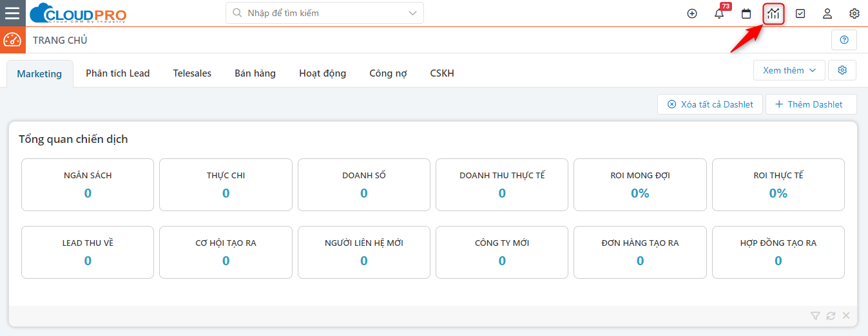This screenshot has height=336, width=868.
Task: Open the calendar icon in header
Action: (746, 14)
